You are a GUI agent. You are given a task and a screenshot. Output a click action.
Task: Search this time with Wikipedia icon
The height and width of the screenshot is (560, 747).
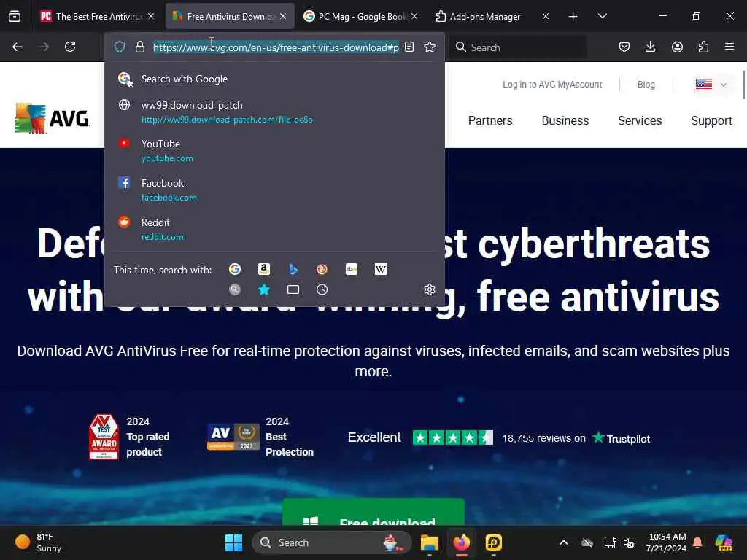pyautogui.click(x=381, y=269)
